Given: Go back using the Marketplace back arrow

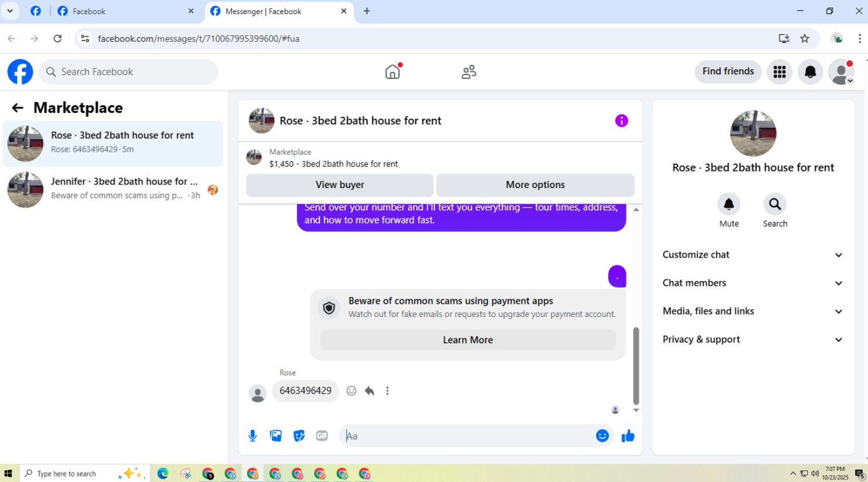Looking at the screenshot, I should [x=18, y=108].
